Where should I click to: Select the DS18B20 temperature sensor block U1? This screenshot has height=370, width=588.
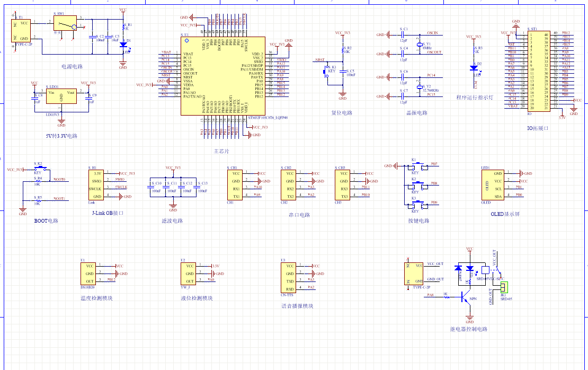[90, 274]
